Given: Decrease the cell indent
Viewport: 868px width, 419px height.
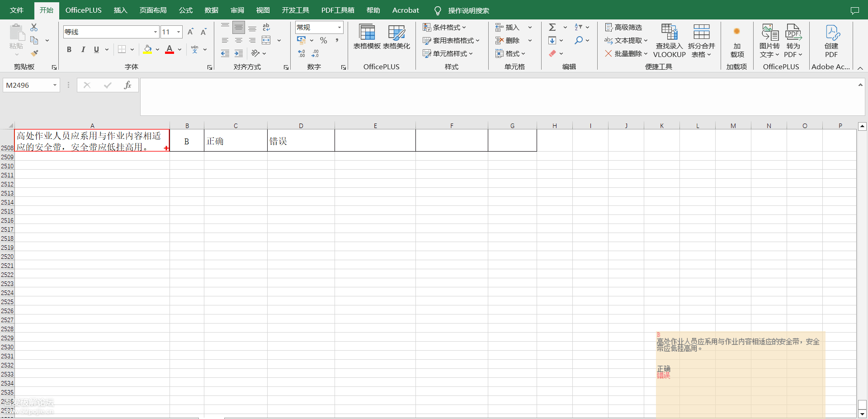Looking at the screenshot, I should tap(225, 53).
